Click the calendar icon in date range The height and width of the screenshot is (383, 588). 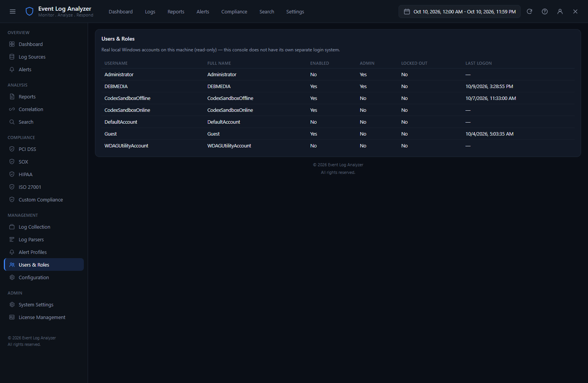[407, 11]
